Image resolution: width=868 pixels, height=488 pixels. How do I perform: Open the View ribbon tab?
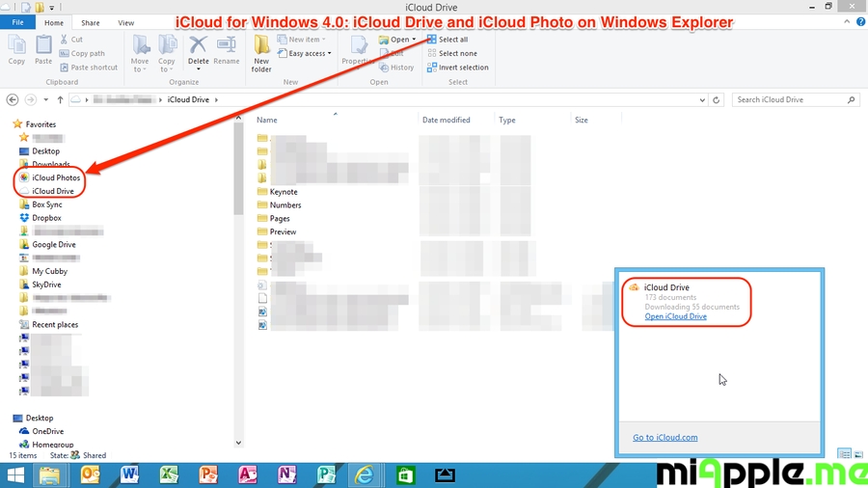tap(125, 22)
